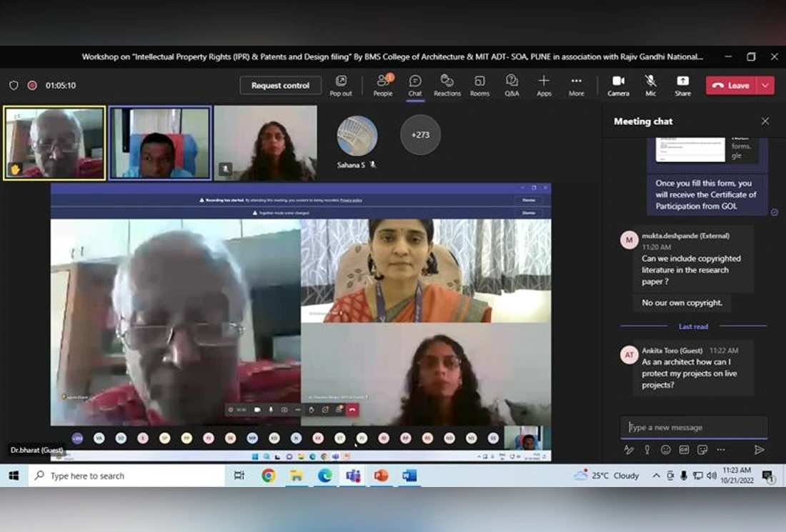
Task: Select Sahana S participant avatar
Action: pyautogui.click(x=357, y=136)
